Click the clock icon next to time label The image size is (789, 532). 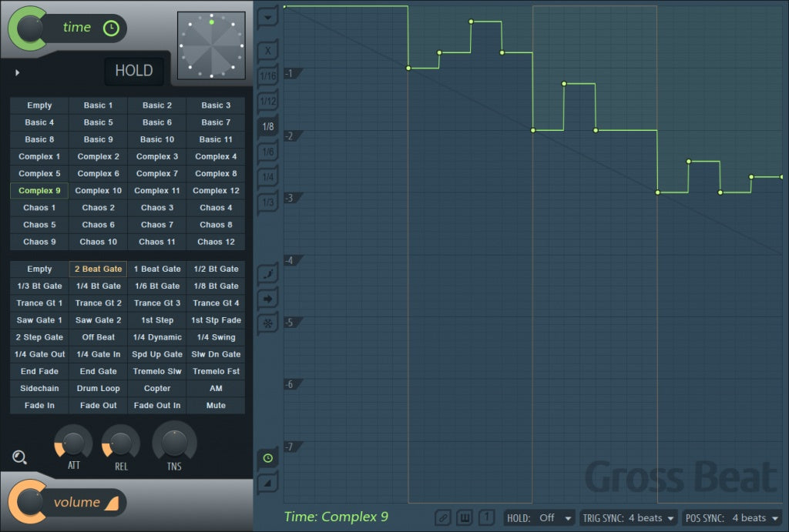(111, 28)
